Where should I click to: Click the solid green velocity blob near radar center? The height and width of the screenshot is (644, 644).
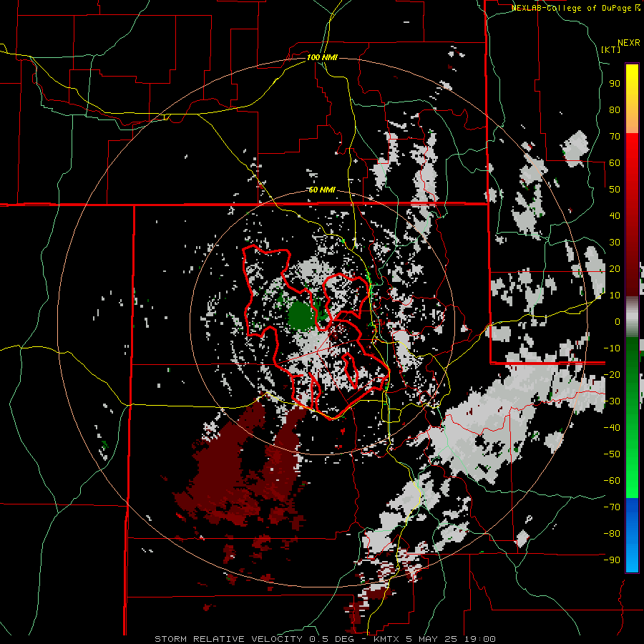pyautogui.click(x=302, y=316)
